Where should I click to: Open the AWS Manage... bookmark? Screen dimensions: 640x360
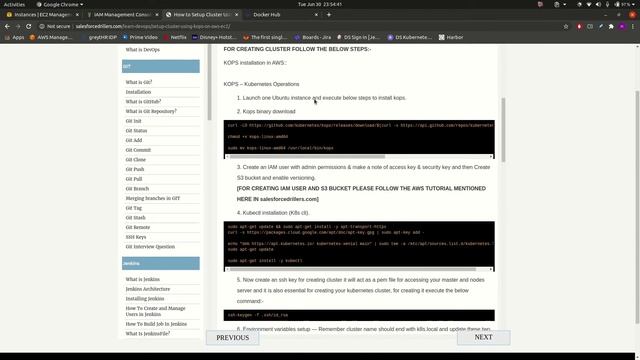(51, 37)
